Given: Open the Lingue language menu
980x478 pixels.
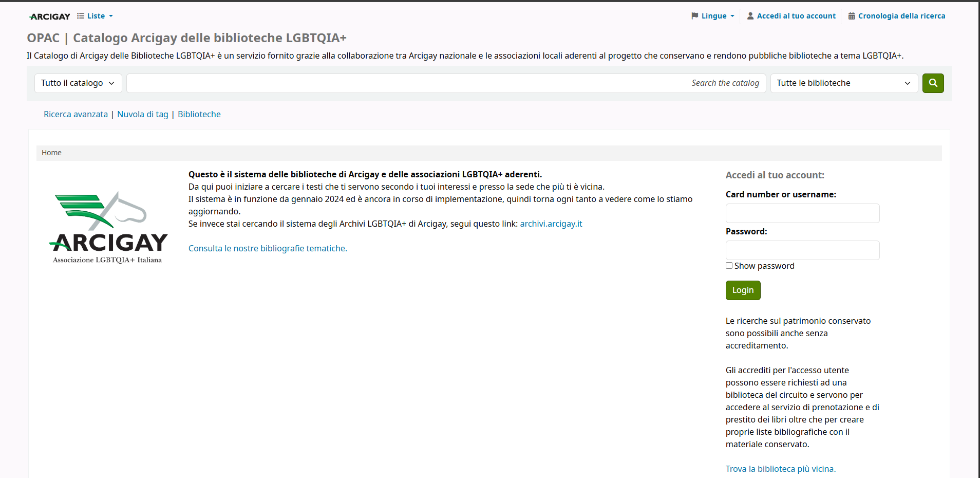Looking at the screenshot, I should tap(713, 16).
